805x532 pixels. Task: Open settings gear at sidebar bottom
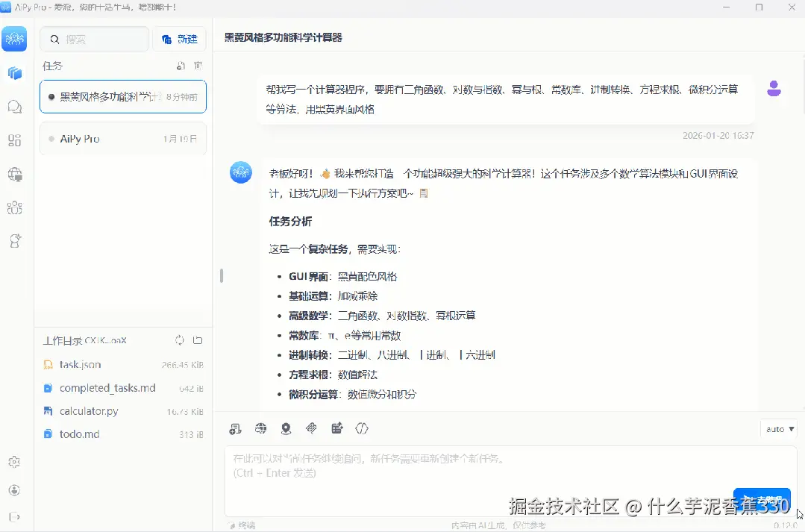[14, 462]
